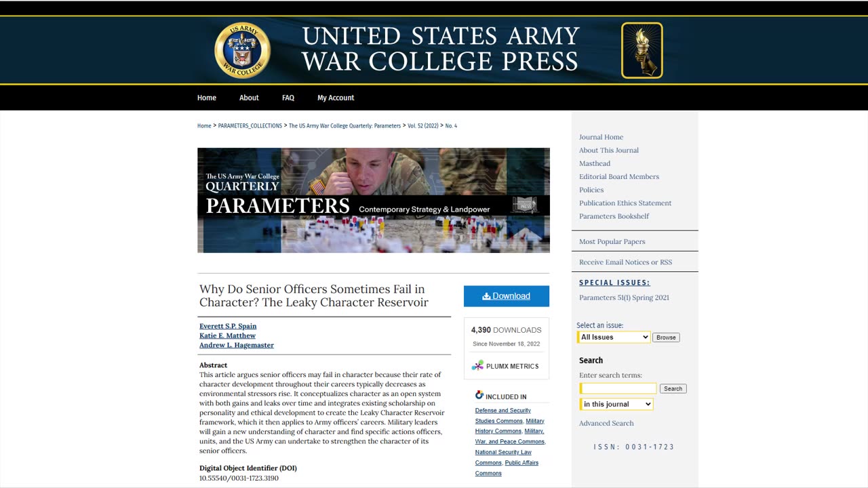868x488 pixels.
Task: Click the Included In network icon
Action: click(x=479, y=395)
